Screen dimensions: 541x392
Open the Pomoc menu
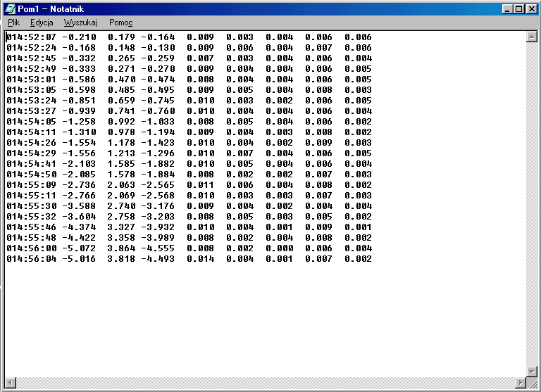tap(120, 23)
